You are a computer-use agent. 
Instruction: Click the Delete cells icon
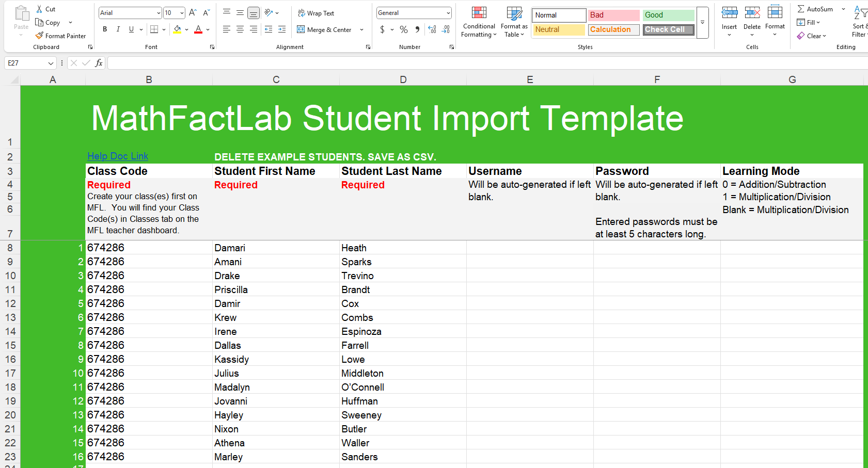(x=752, y=13)
